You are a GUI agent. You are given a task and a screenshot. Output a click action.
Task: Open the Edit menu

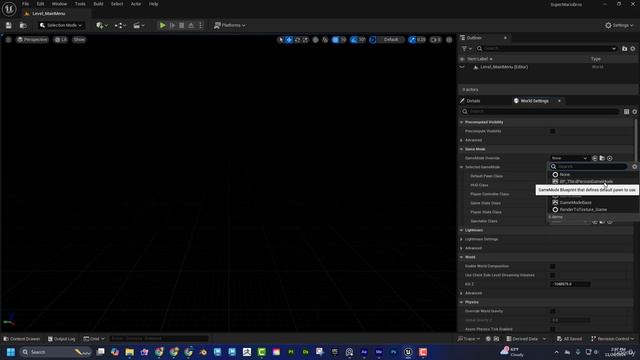coord(40,4)
